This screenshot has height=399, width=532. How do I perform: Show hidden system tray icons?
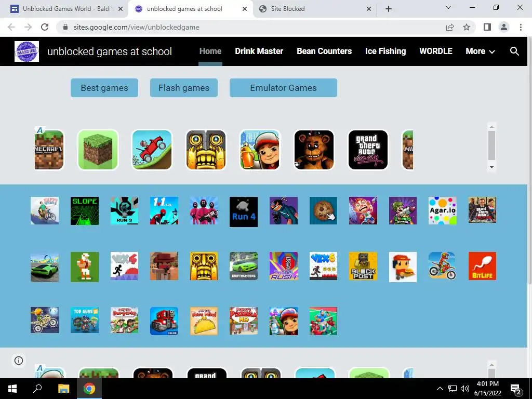tap(440, 389)
